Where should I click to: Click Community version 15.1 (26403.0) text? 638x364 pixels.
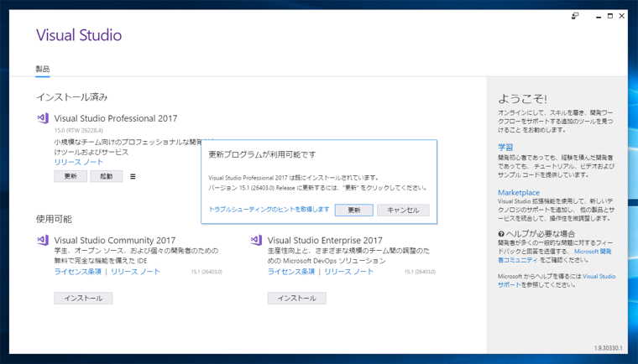pos(207,272)
